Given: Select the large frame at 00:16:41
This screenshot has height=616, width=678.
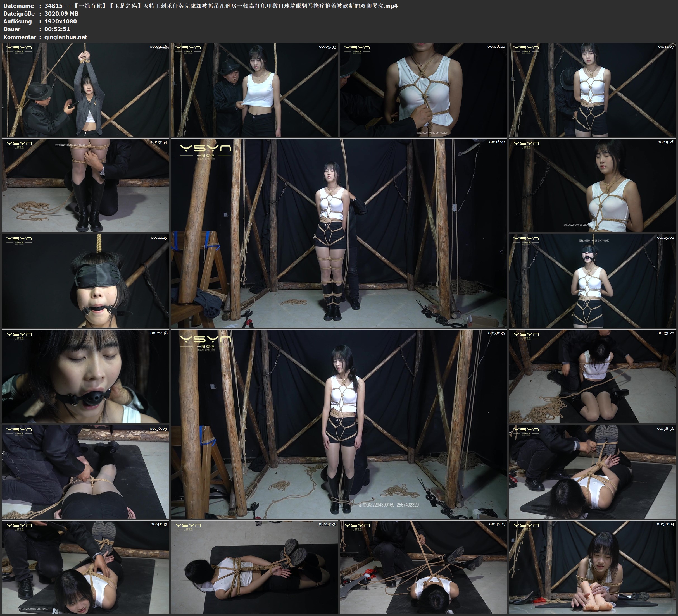Looking at the screenshot, I should coord(339,233).
